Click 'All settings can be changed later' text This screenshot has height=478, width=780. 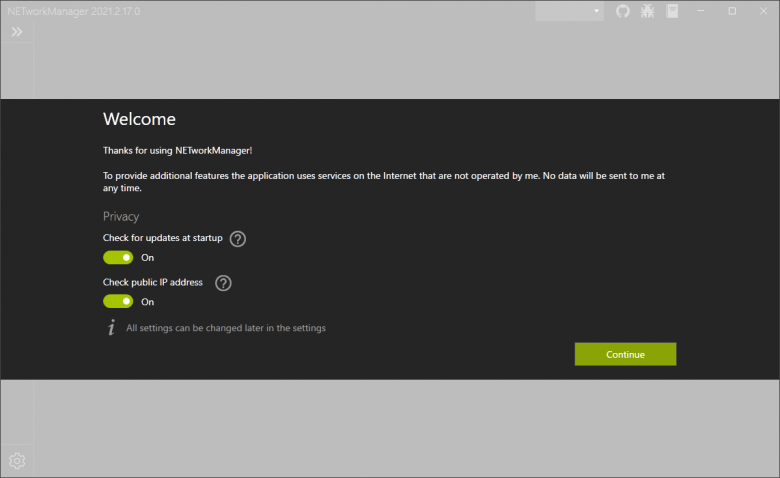pyautogui.click(x=226, y=328)
